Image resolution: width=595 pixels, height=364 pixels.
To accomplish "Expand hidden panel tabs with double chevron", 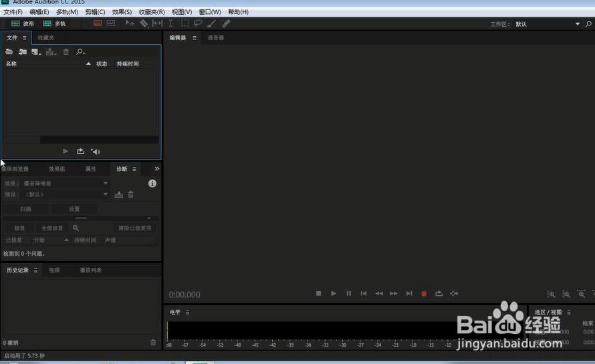I will tap(156, 169).
